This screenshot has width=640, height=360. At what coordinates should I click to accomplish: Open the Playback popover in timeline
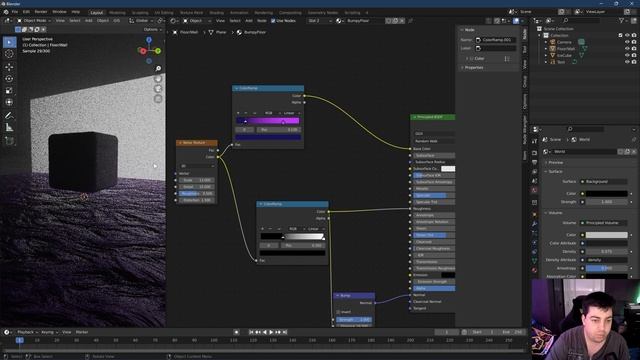tap(27, 332)
